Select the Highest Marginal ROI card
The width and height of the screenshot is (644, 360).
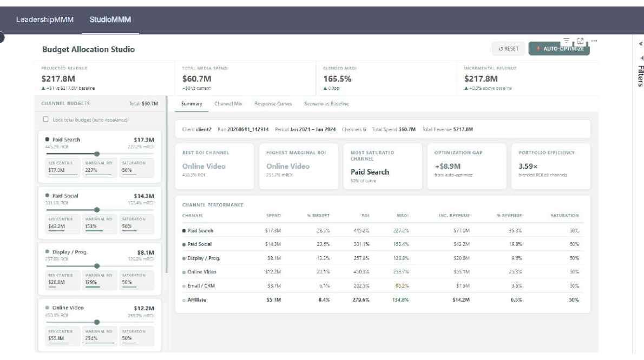[x=299, y=166]
